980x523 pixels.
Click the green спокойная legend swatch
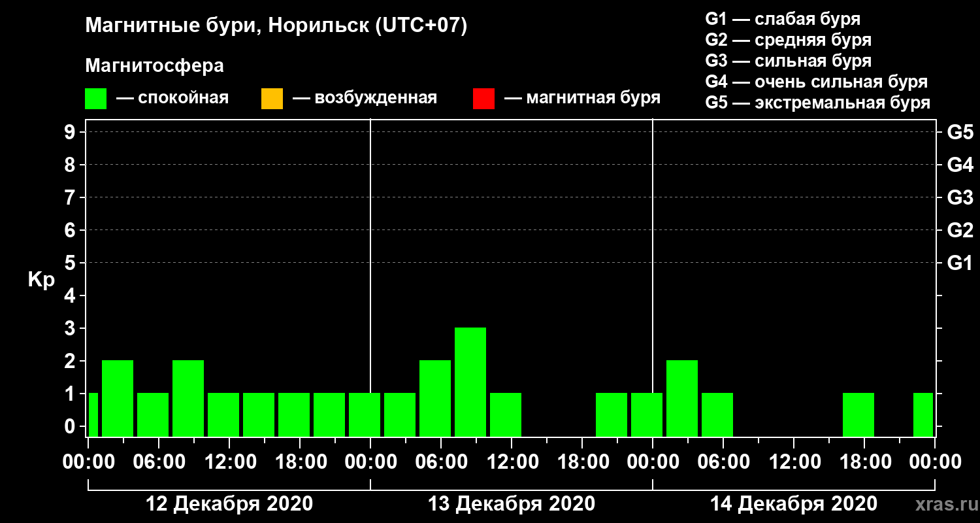click(96, 98)
